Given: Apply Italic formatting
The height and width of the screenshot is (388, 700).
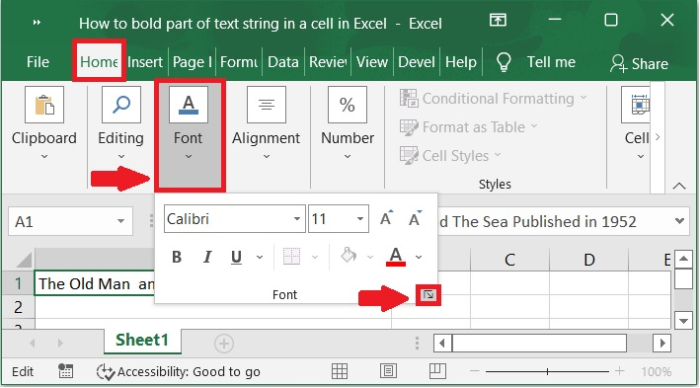Looking at the screenshot, I should (x=207, y=257).
